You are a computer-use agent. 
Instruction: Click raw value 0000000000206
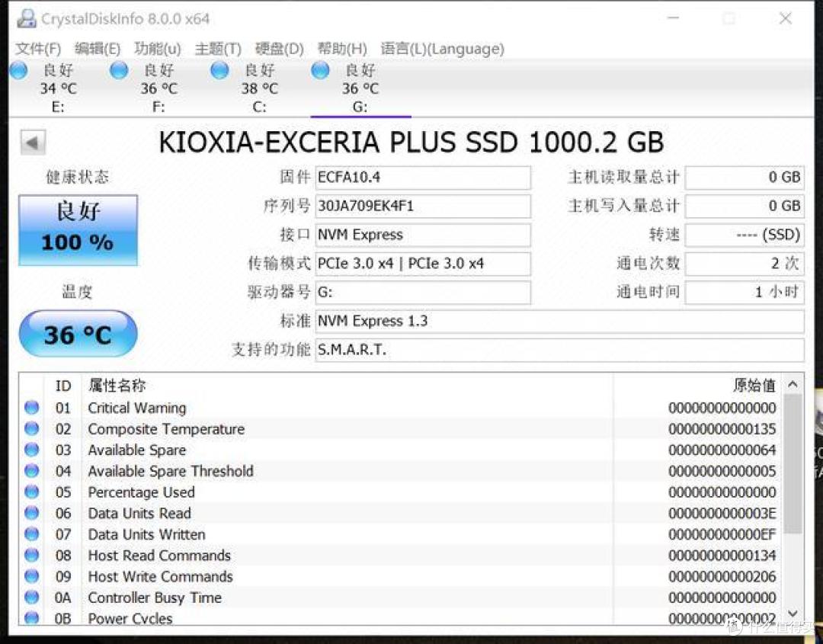(722, 576)
